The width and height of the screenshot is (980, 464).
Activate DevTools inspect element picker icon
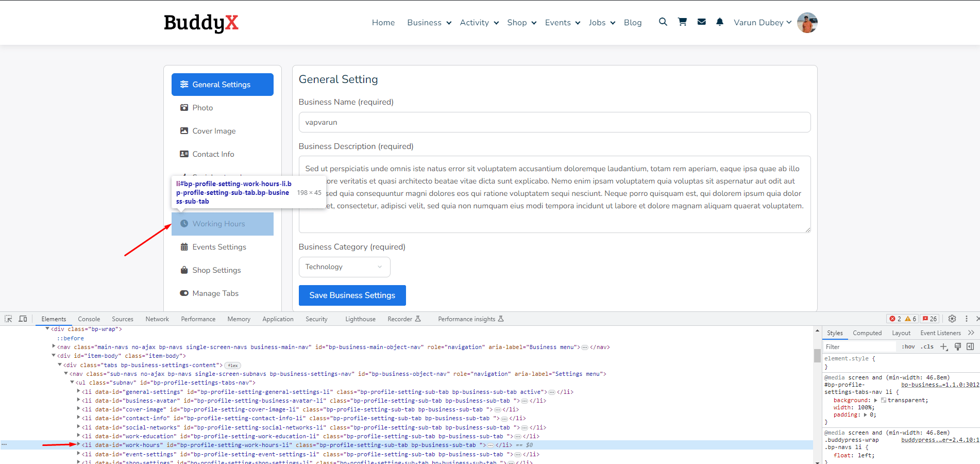8,319
